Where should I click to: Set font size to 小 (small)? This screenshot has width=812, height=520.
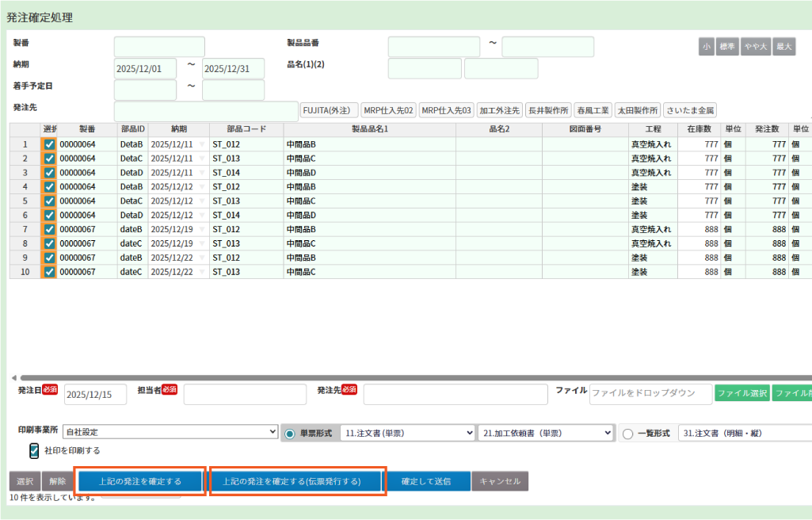[706, 47]
